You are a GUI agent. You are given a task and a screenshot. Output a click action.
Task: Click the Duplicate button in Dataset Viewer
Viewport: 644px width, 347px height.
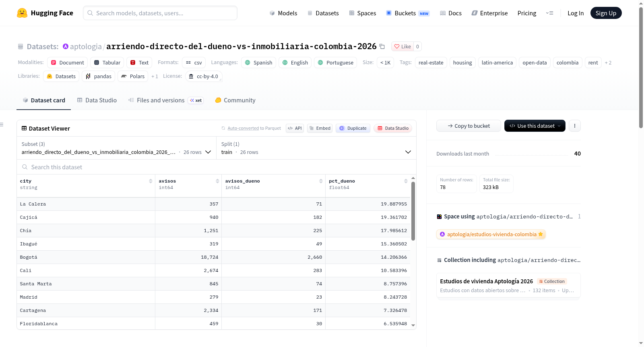click(x=353, y=128)
